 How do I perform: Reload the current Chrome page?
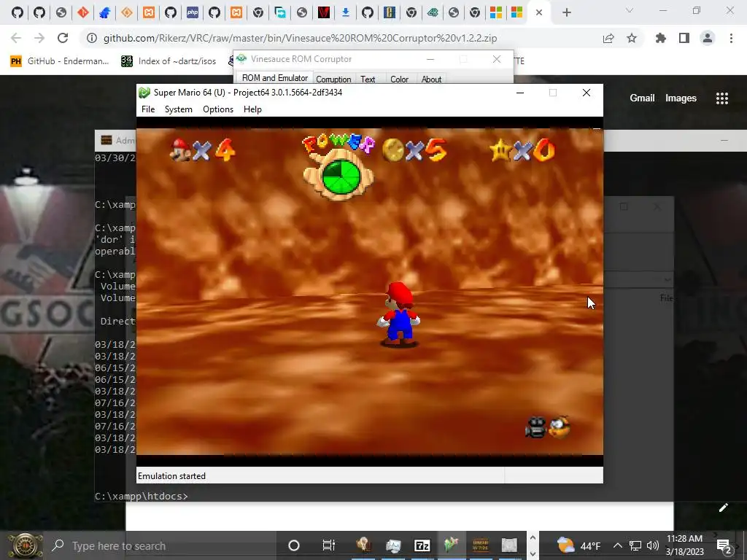[63, 38]
